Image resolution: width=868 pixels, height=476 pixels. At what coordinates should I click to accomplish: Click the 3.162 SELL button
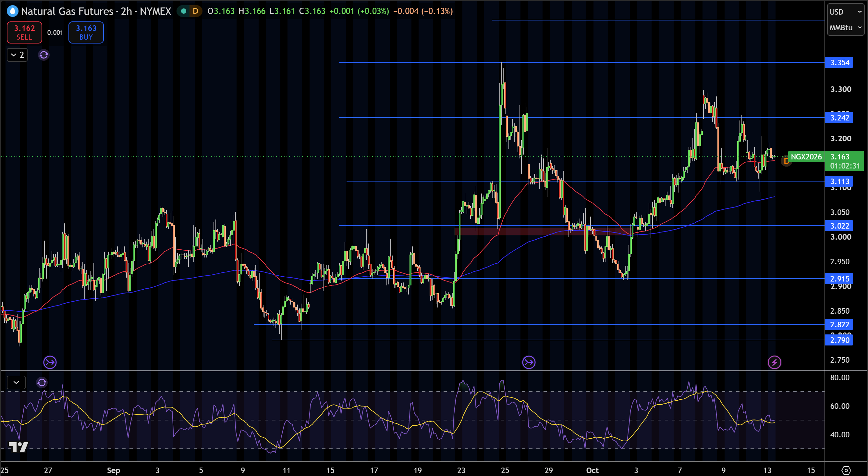24,32
